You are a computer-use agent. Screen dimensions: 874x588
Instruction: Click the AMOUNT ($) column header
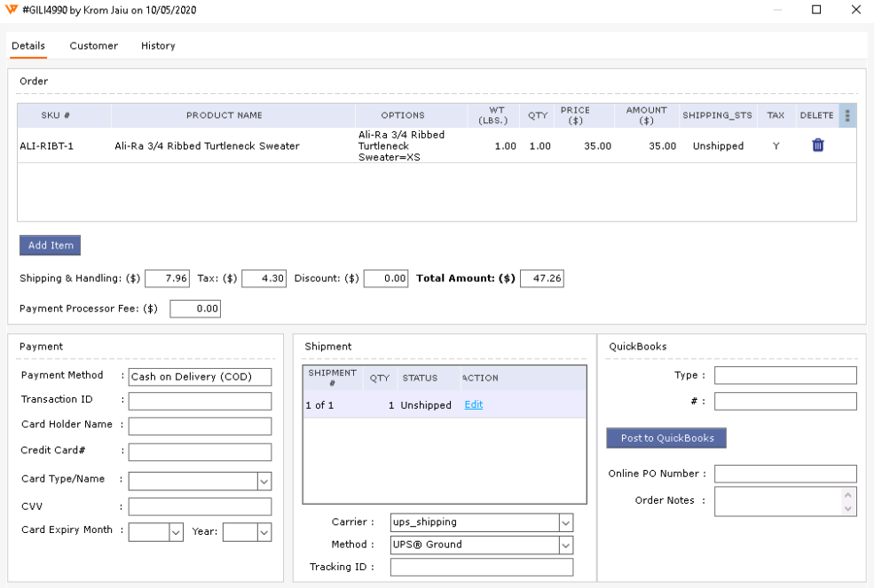coord(646,115)
